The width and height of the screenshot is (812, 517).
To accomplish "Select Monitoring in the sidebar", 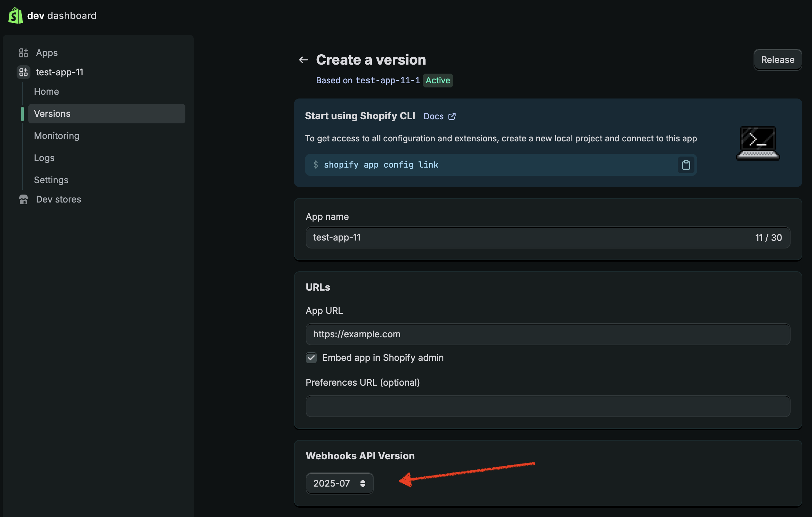I will 57,136.
